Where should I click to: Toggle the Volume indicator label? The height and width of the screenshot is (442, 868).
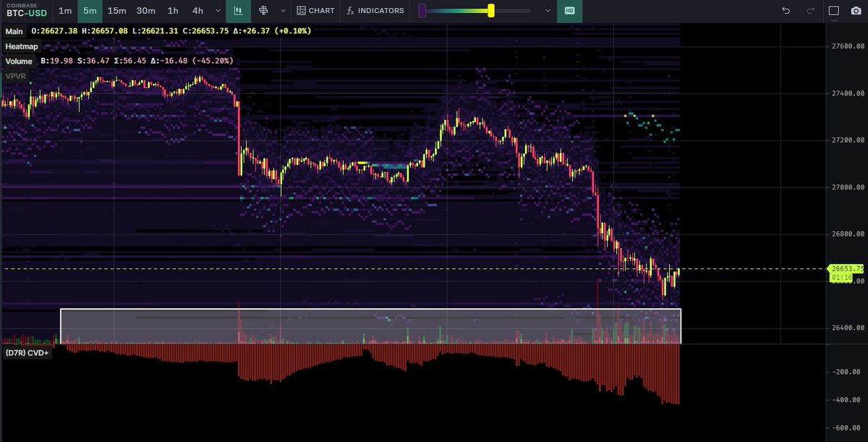(x=19, y=61)
